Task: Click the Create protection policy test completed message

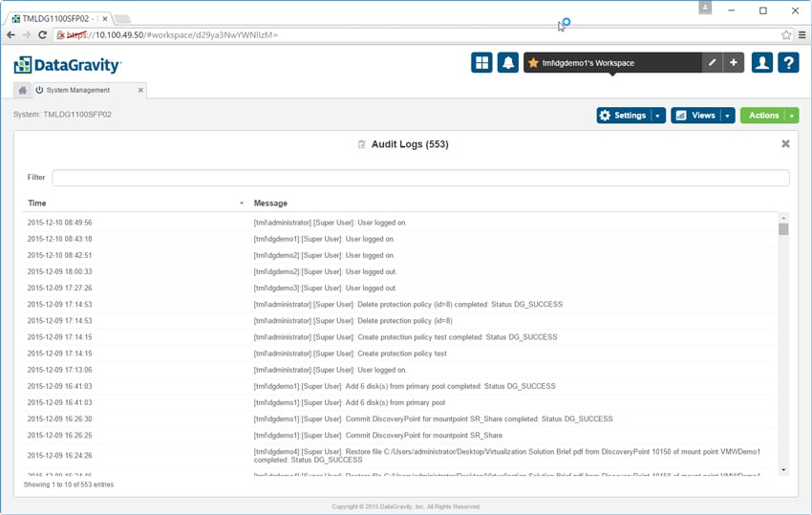Action: coord(405,337)
